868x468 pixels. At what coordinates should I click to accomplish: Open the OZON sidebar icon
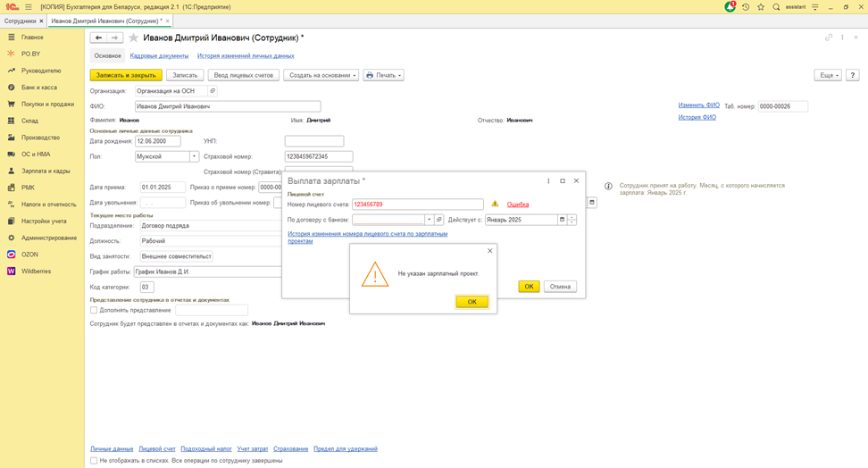click(11, 255)
